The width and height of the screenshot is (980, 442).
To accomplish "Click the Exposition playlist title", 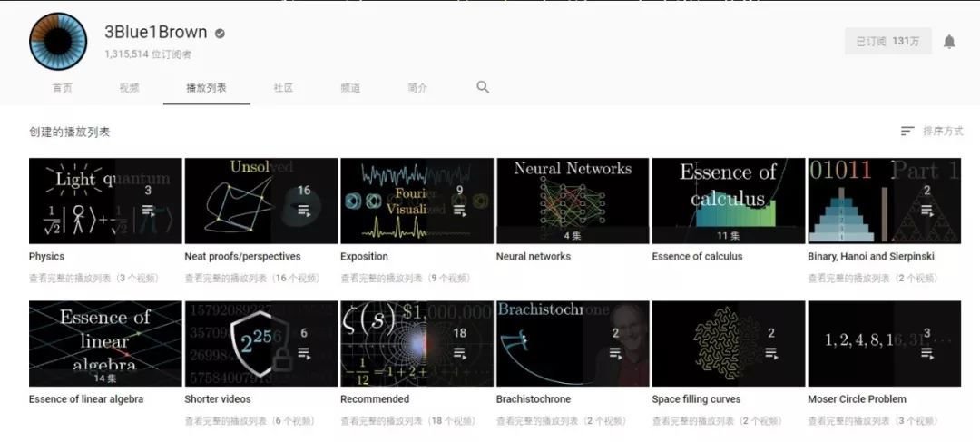I will (365, 256).
